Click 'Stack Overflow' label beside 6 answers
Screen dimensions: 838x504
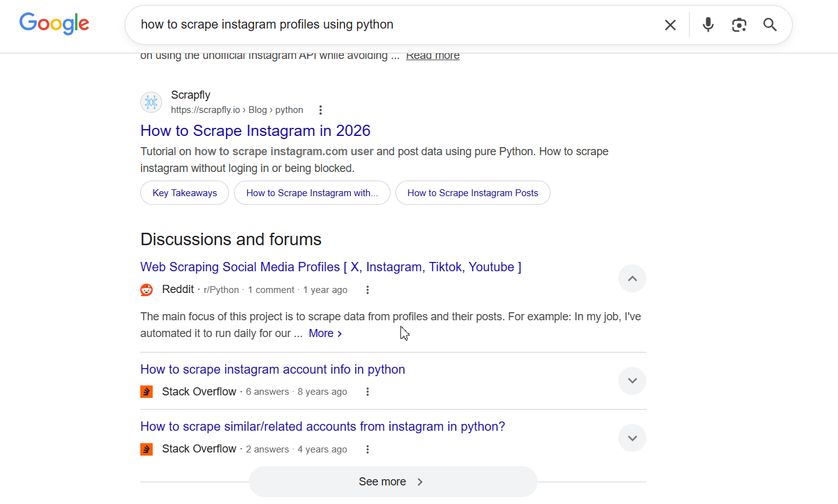tap(199, 392)
